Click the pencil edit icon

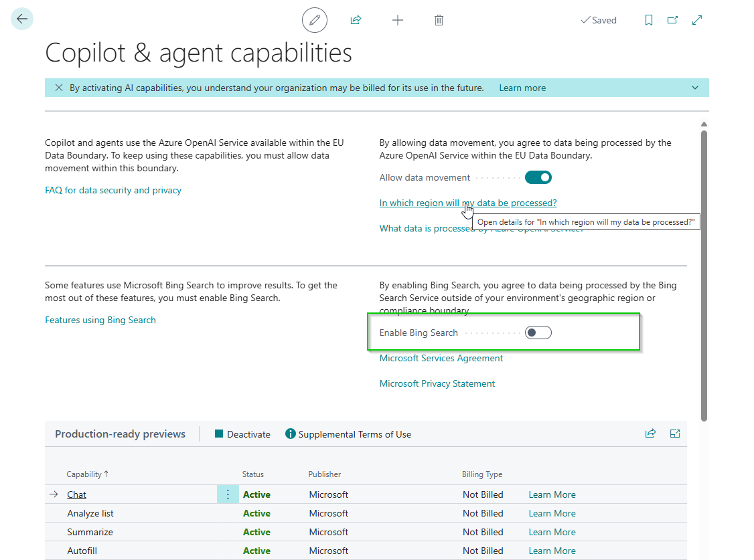click(315, 20)
